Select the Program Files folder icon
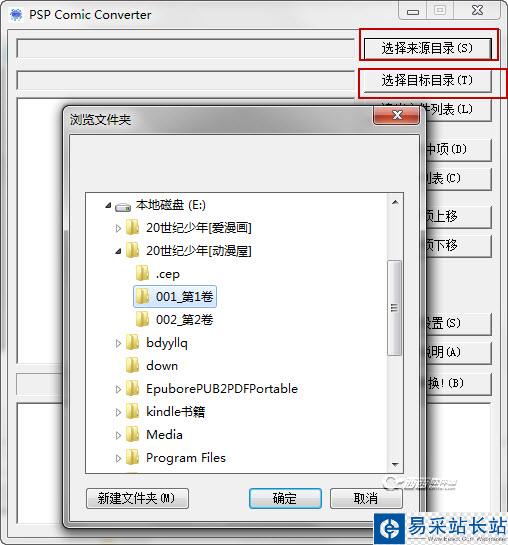Screen dimensions: 508x545 click(132, 457)
